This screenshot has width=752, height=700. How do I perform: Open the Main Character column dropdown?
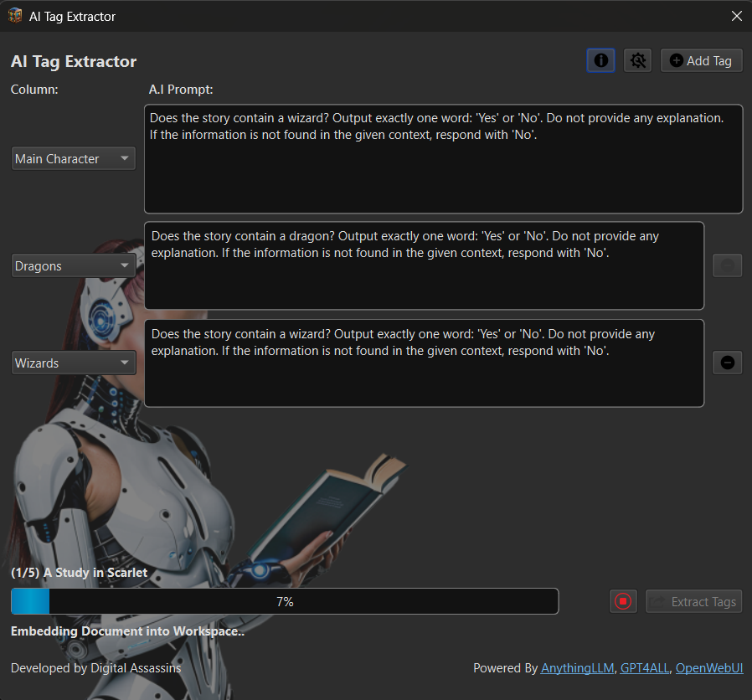click(74, 159)
